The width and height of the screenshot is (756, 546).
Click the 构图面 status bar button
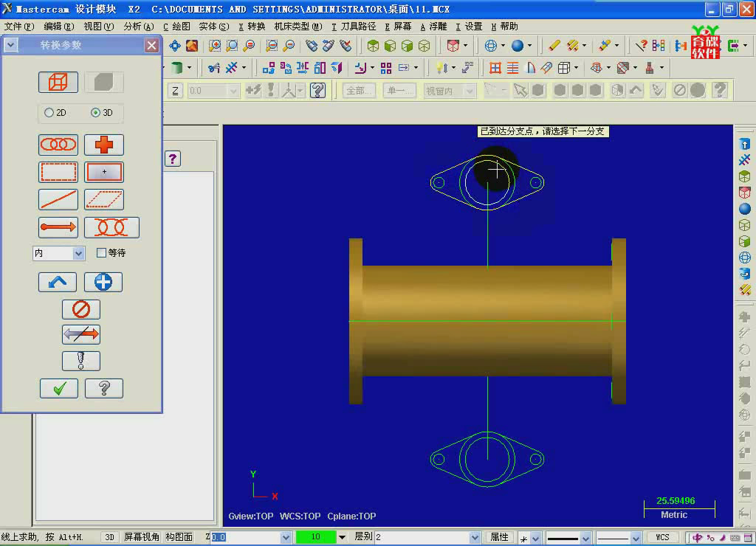pyautogui.click(x=179, y=537)
